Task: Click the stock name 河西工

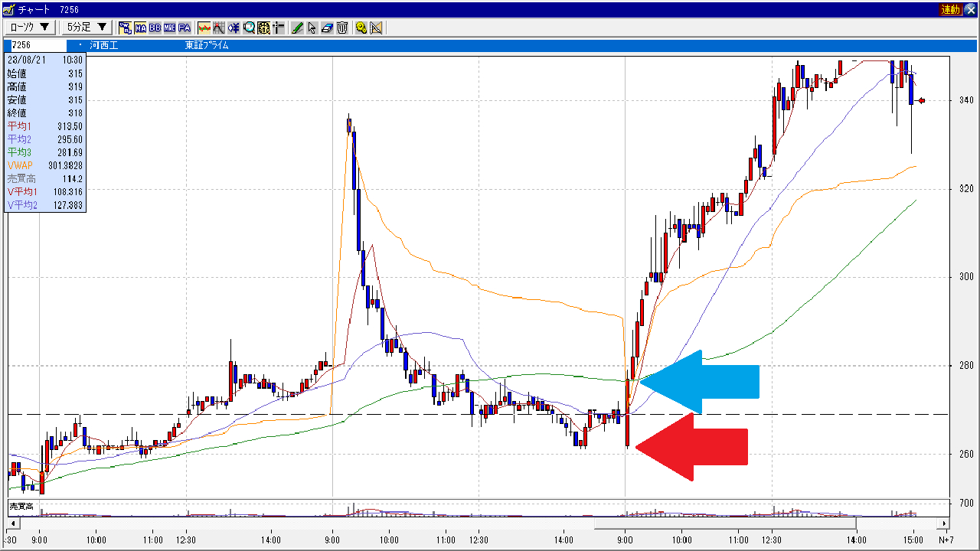Action: tap(103, 45)
